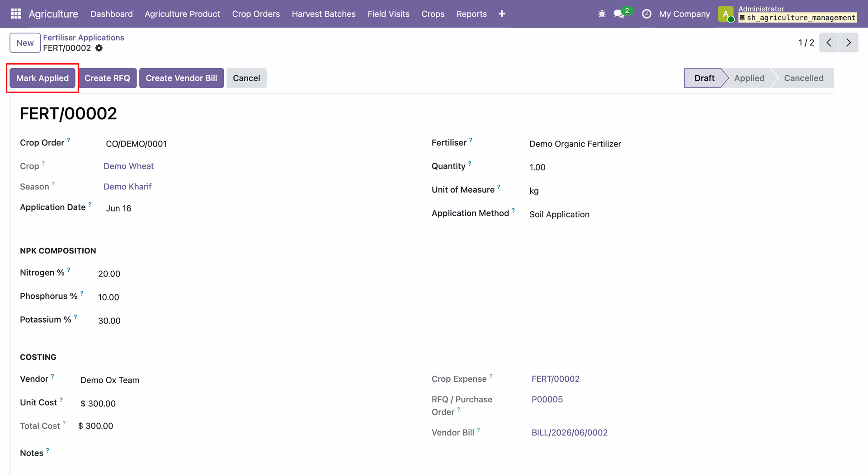Open crop expense FERT/00002 link
Screen dimensions: 868x475
tap(555, 379)
